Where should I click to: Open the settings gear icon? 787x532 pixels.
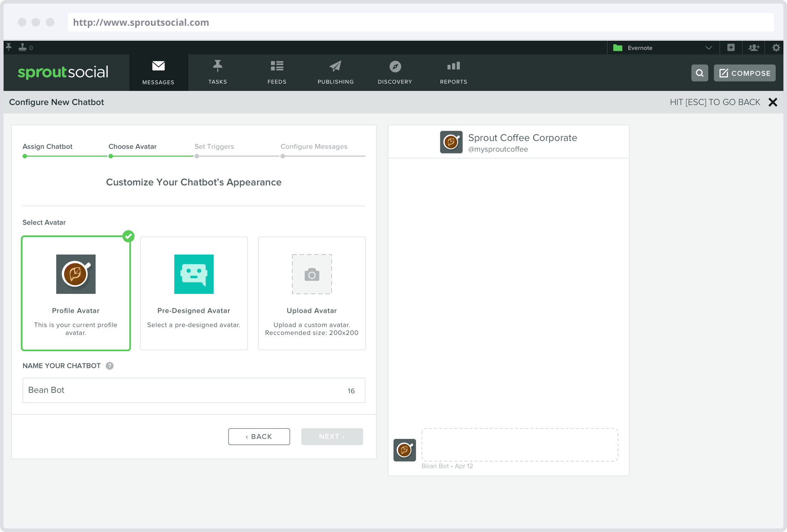click(776, 48)
